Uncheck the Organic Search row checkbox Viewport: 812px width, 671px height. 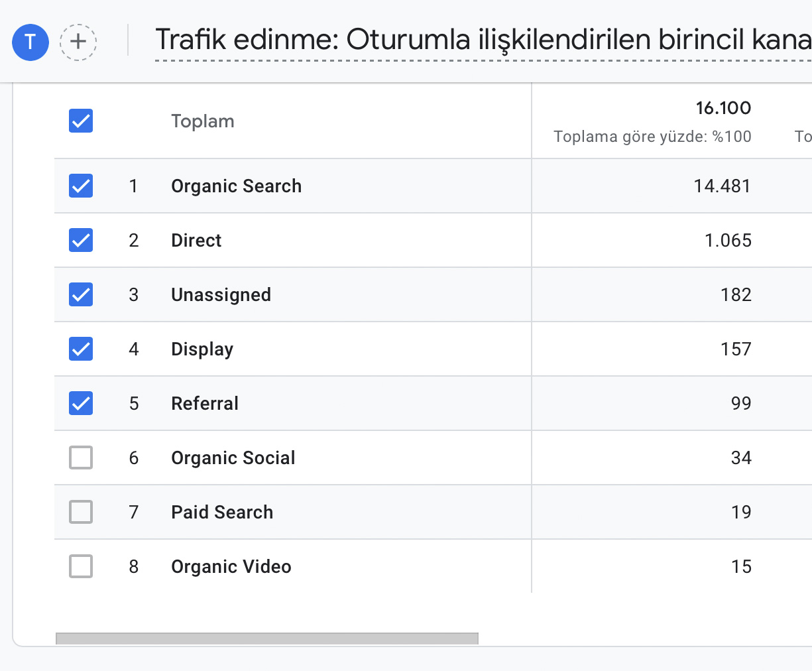pyautogui.click(x=81, y=186)
